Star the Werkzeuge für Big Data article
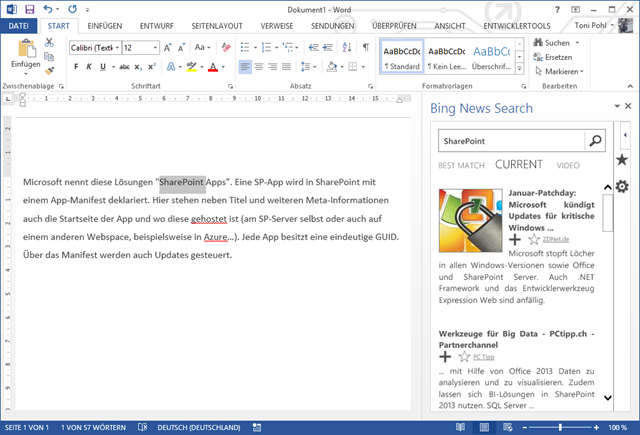Viewport: 640px width, 435px height. tap(463, 356)
